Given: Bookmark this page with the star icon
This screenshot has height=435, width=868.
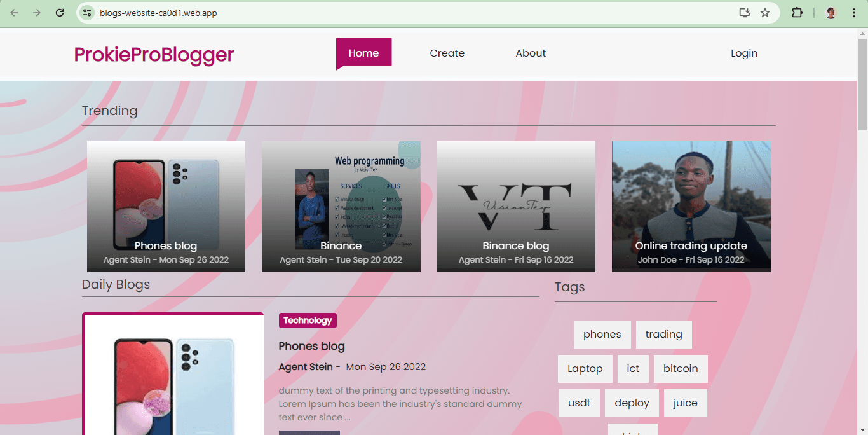Looking at the screenshot, I should coord(765,13).
